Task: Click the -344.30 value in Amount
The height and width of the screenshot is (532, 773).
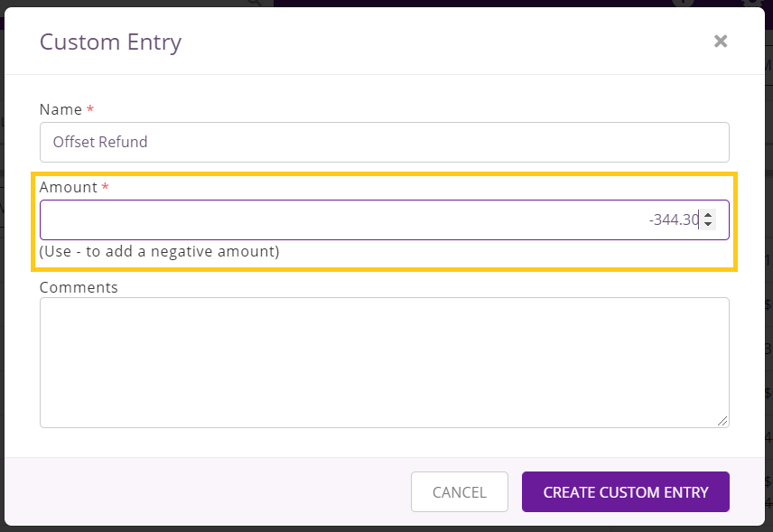Action: point(674,219)
